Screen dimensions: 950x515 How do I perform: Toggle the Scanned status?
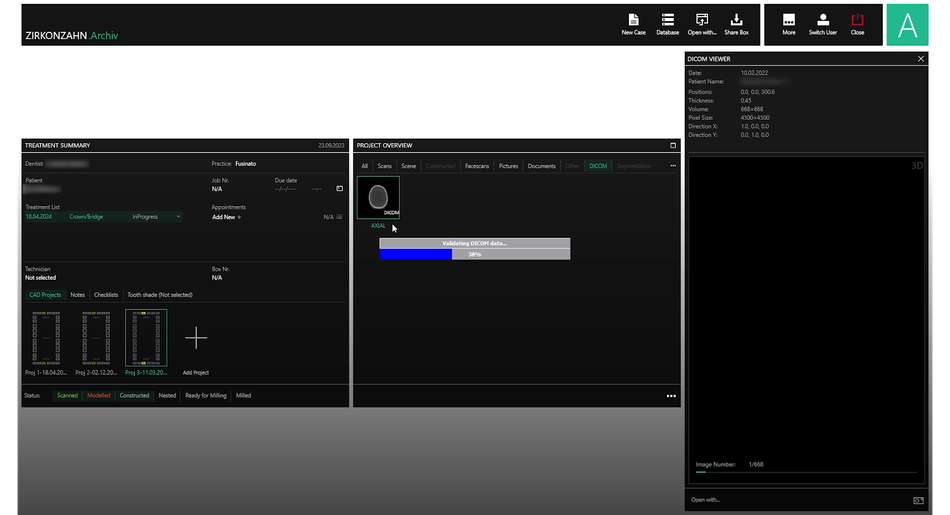67,395
